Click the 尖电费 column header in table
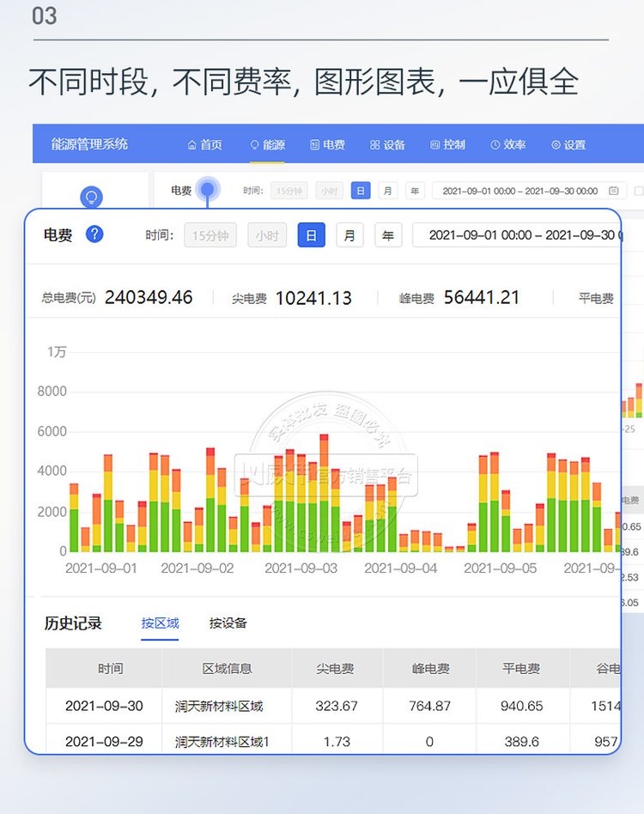 click(335, 668)
